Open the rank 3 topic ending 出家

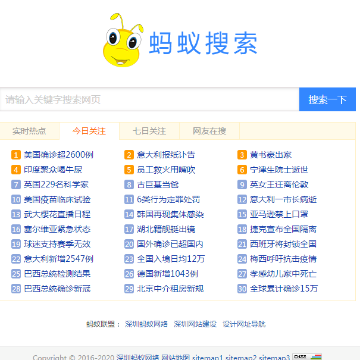[271, 155]
